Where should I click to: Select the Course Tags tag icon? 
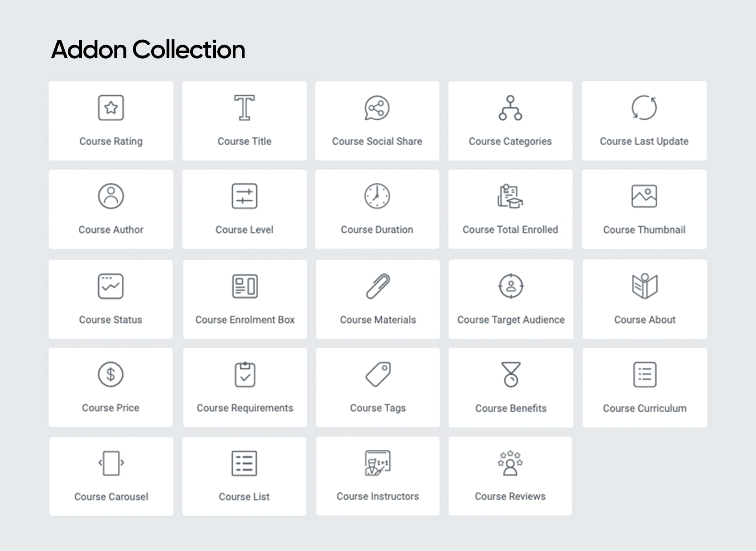378,374
